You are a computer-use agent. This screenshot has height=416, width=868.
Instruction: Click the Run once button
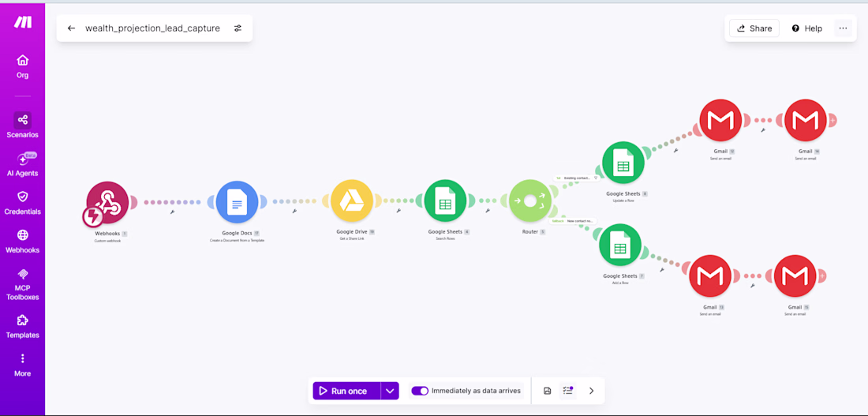pos(346,391)
